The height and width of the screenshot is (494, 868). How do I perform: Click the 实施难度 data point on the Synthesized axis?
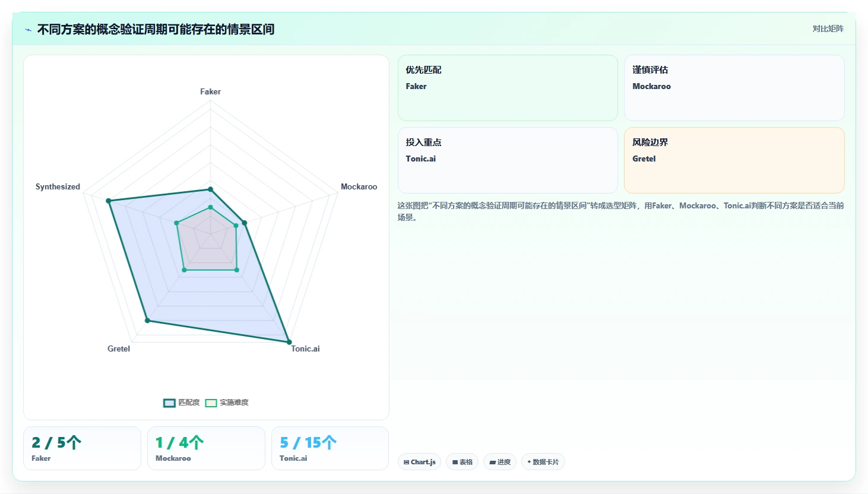point(176,223)
